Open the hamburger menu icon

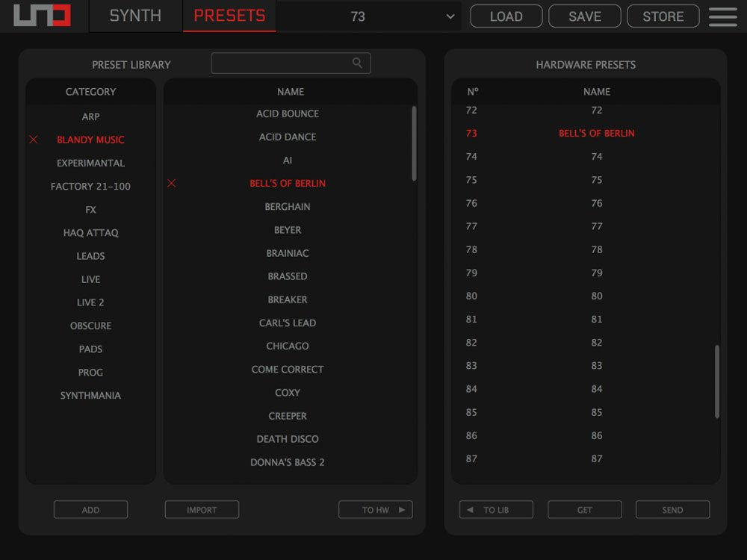pyautogui.click(x=722, y=16)
